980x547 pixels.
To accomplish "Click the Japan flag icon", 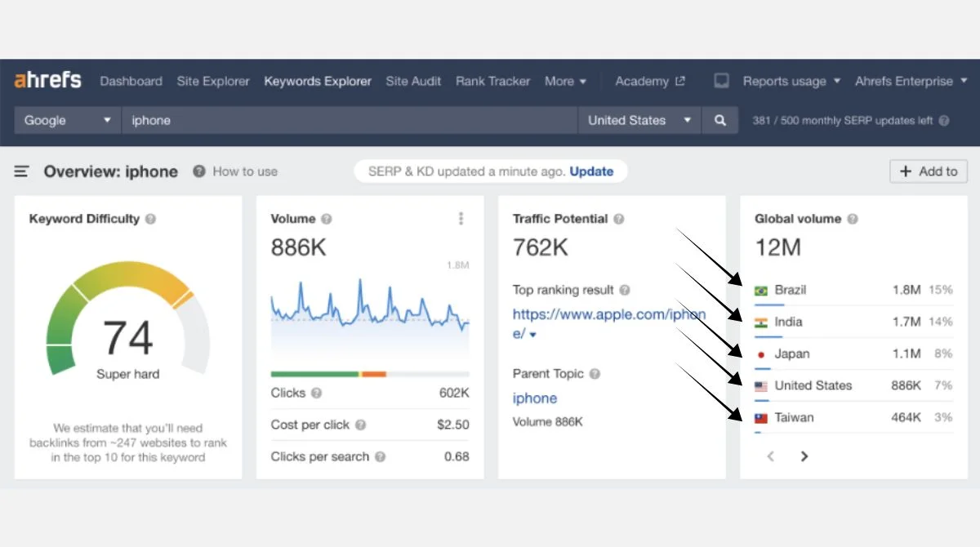I will (761, 354).
